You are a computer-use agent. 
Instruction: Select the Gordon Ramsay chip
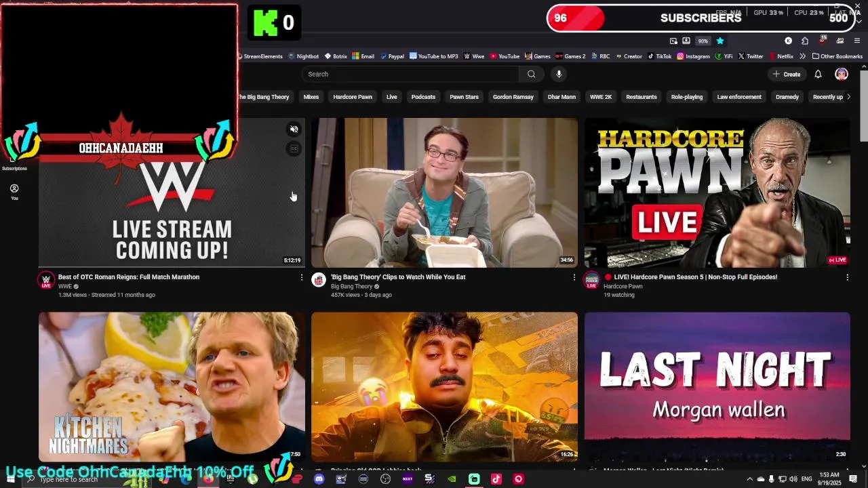513,97
